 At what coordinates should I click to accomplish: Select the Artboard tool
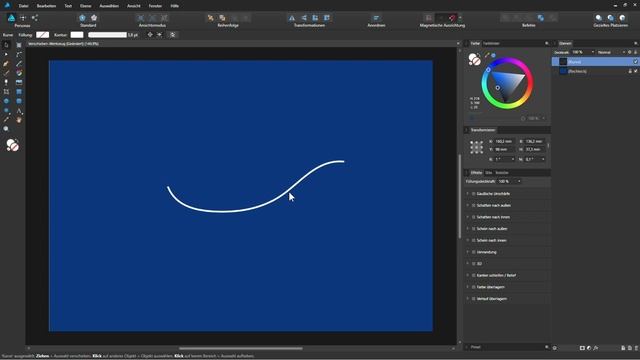click(x=19, y=45)
